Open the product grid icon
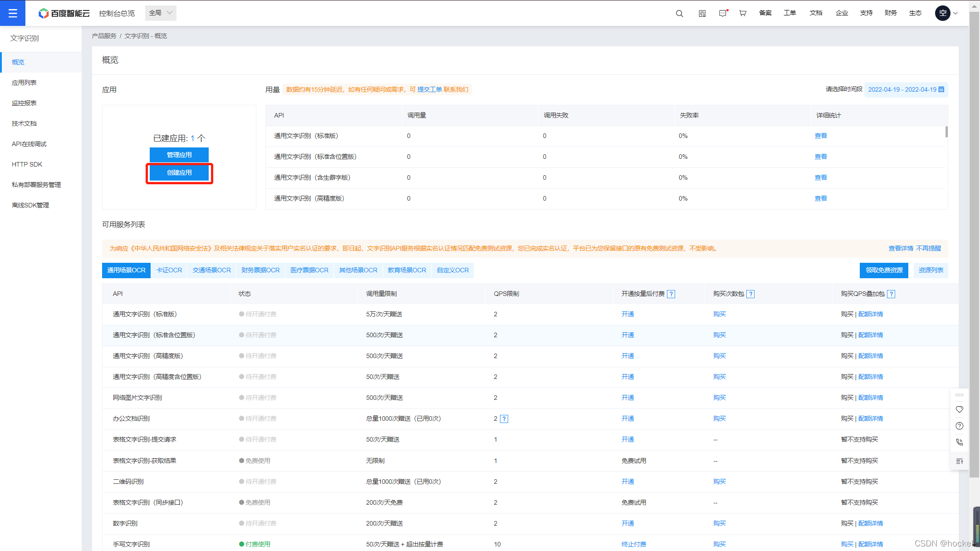980x551 pixels. (x=702, y=13)
